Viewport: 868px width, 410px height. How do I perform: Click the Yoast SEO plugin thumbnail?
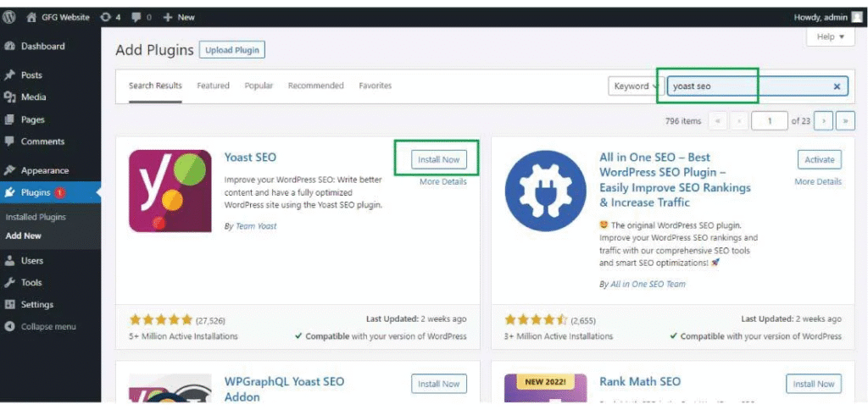tap(170, 191)
